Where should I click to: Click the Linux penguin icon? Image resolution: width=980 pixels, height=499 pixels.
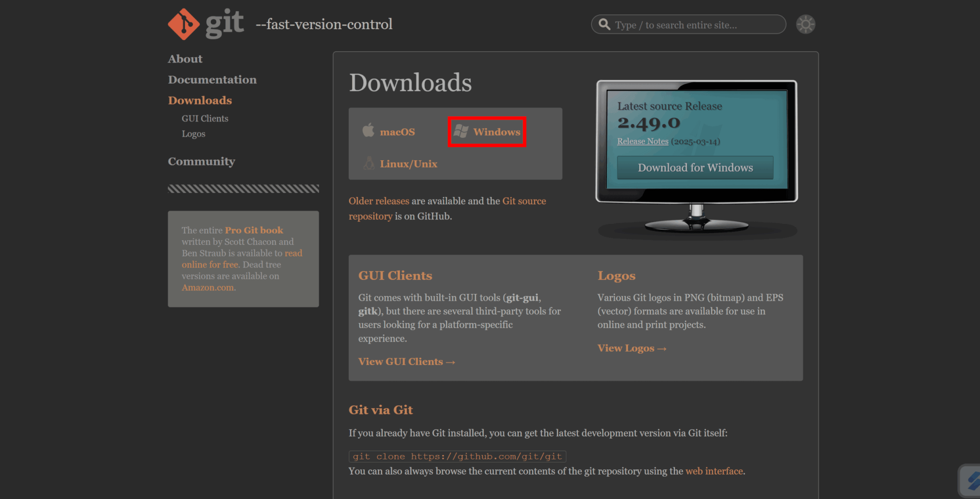click(x=368, y=163)
